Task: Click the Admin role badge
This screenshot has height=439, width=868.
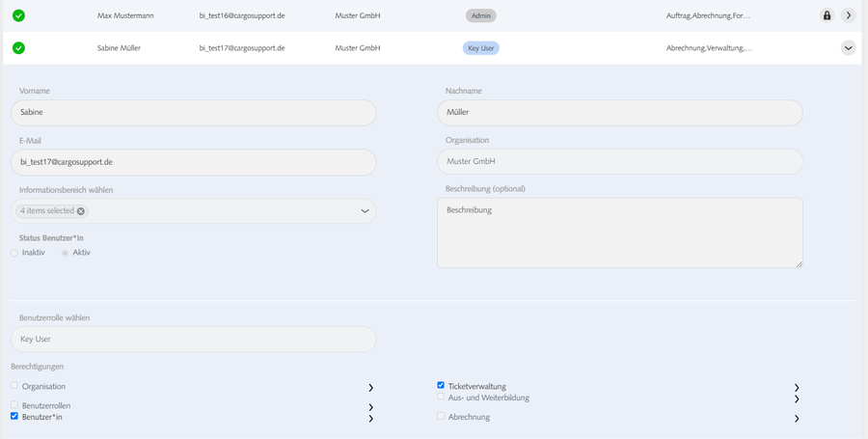Action: (x=480, y=15)
